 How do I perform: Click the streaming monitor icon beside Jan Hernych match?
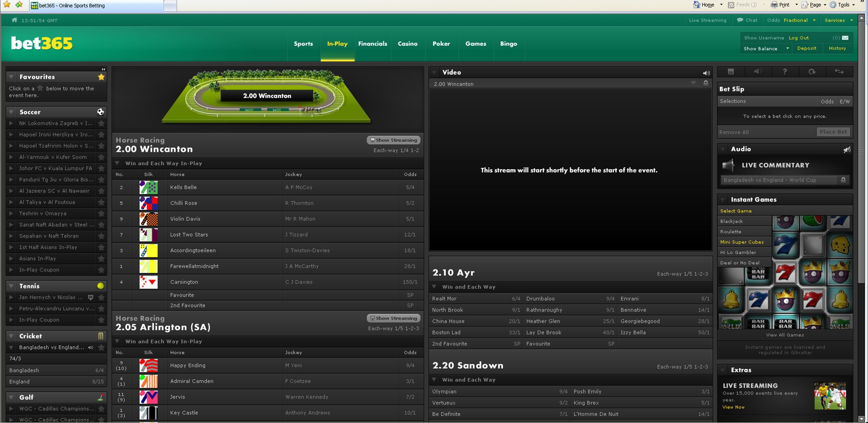91,297
